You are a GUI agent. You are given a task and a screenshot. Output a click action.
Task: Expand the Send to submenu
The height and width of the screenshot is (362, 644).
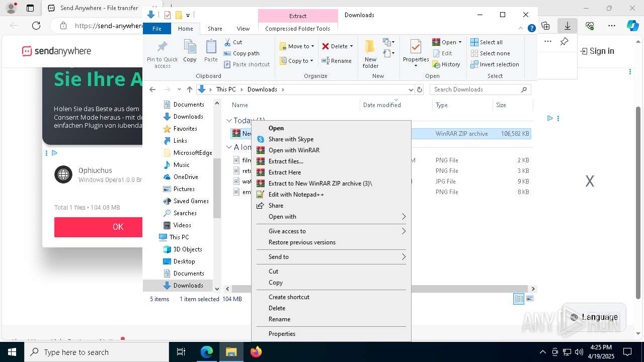[x=331, y=257]
